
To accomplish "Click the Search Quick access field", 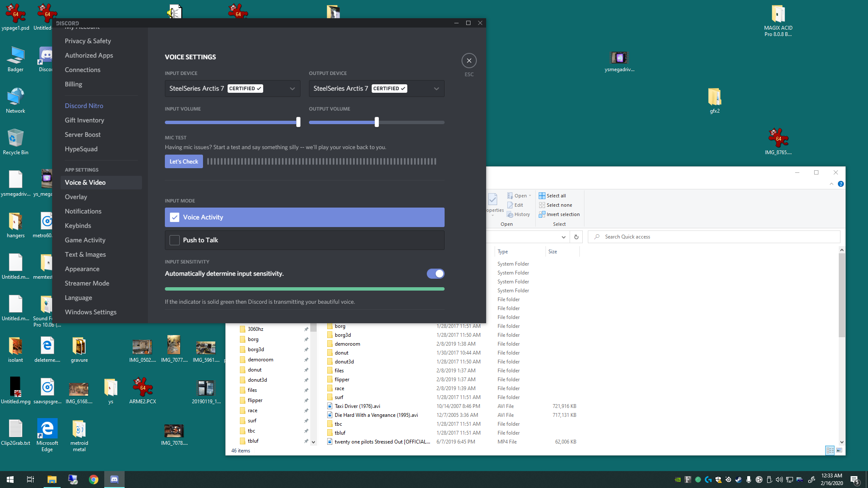I will click(714, 237).
